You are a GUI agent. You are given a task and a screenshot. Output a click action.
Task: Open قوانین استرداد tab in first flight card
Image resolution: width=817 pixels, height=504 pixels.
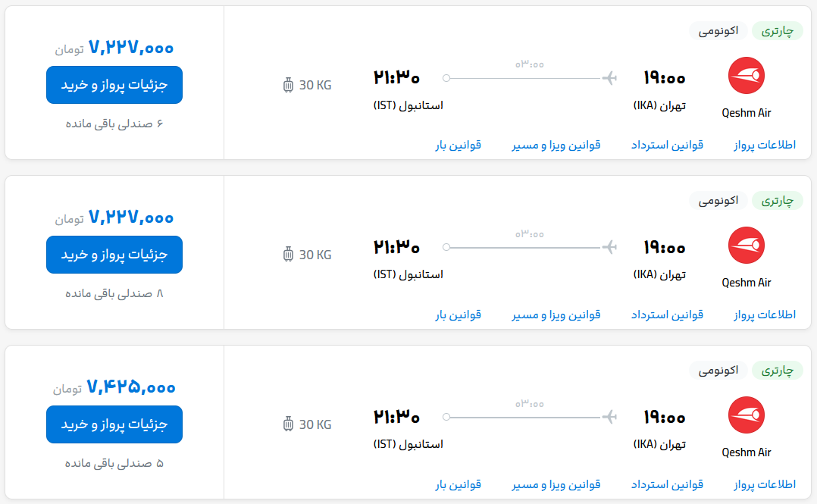(x=667, y=144)
